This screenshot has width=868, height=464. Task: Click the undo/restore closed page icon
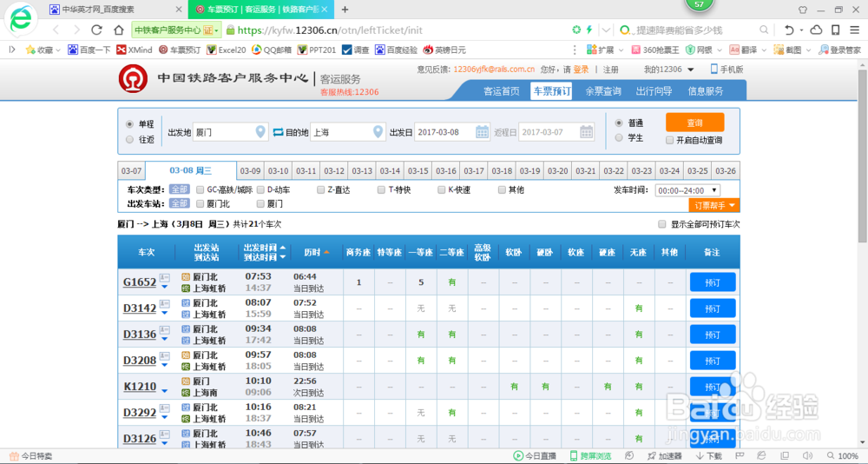point(789,30)
